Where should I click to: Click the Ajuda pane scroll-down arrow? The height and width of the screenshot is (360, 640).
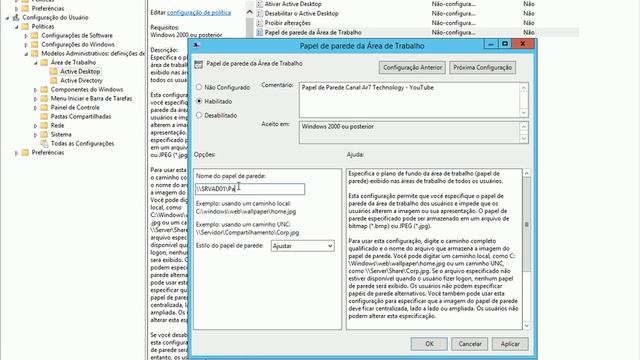tap(527, 325)
